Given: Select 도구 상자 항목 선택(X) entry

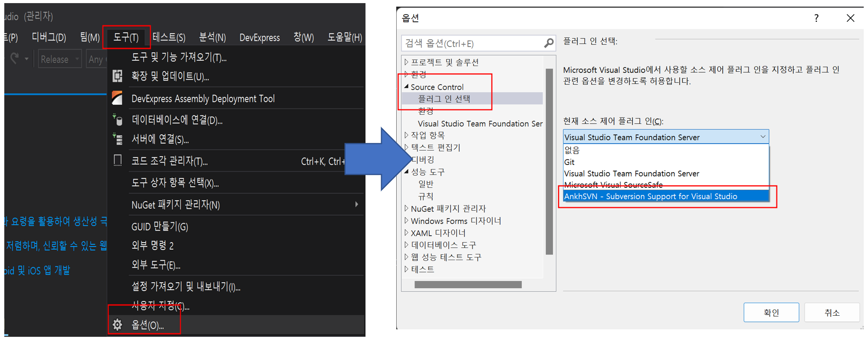Looking at the screenshot, I should click(x=236, y=183).
